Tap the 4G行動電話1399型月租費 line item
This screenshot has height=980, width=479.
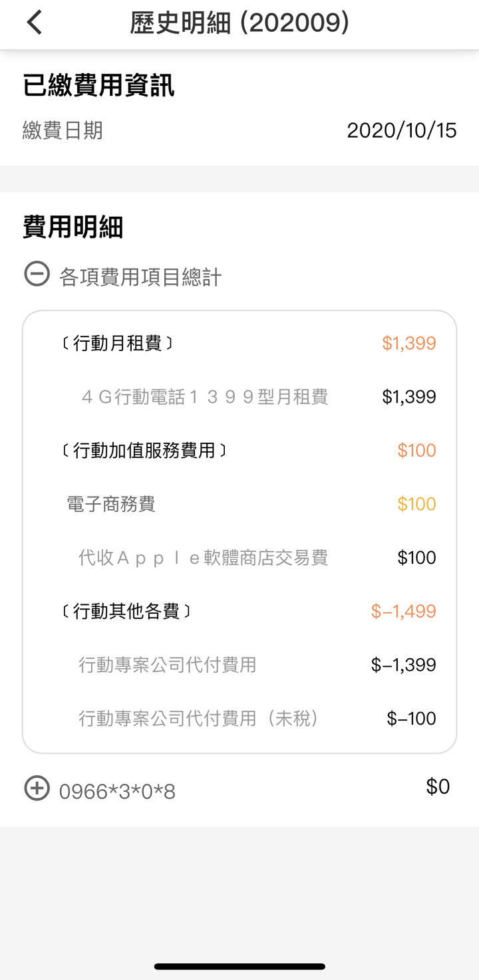pos(205,397)
